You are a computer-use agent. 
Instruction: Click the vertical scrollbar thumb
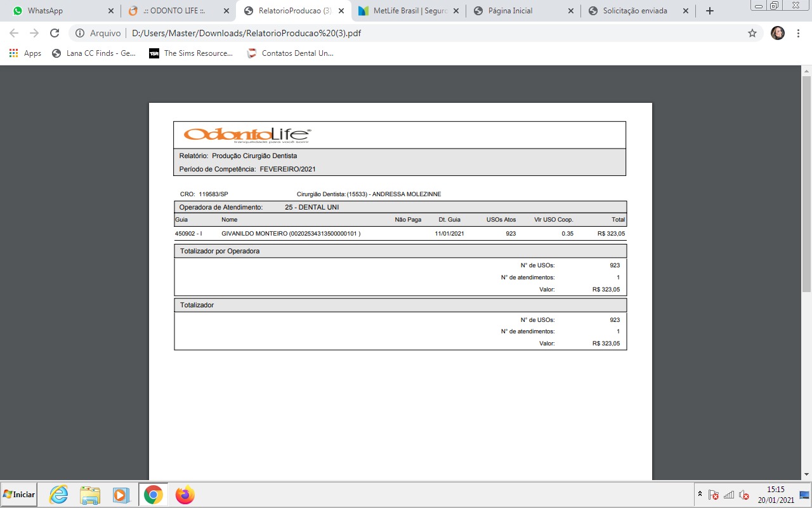click(x=806, y=184)
